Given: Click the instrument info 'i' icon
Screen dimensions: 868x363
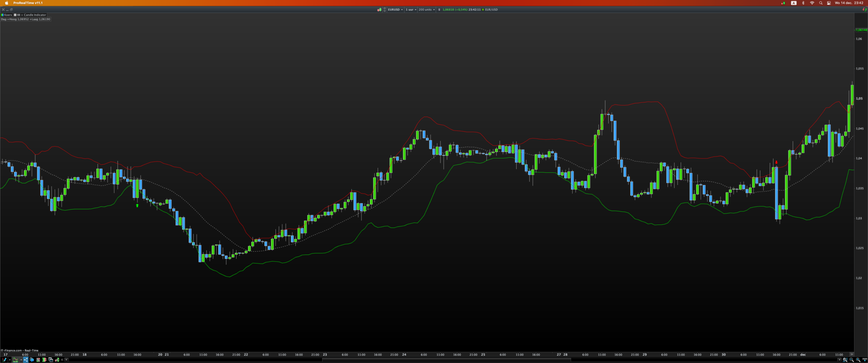Looking at the screenshot, I should [439, 9].
